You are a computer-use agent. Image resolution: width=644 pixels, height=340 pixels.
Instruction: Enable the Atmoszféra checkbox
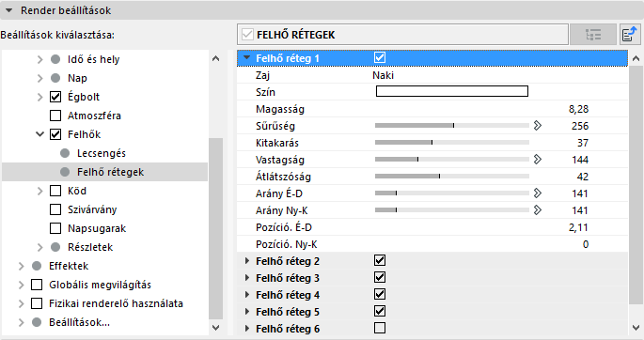tap(55, 116)
